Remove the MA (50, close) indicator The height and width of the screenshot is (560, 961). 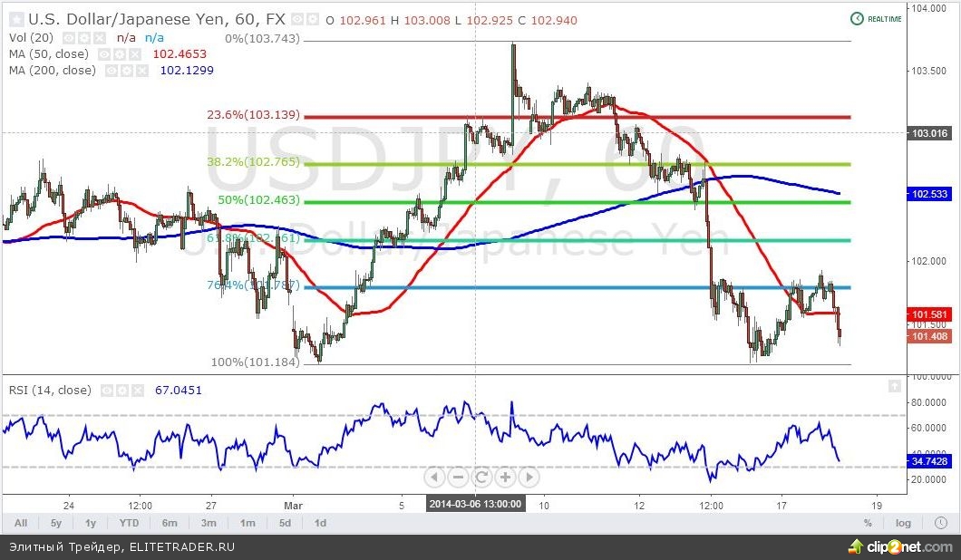click(x=134, y=54)
